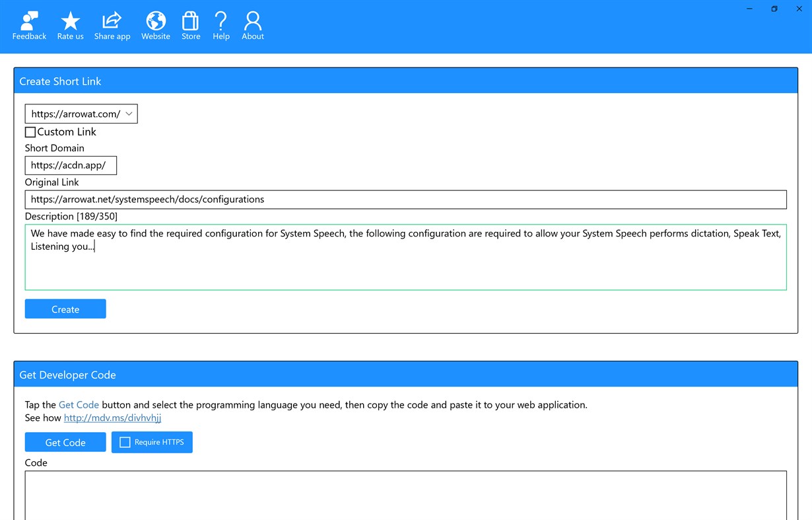This screenshot has height=520, width=812.
Task: Focus the Short Domain input field
Action: pos(71,165)
